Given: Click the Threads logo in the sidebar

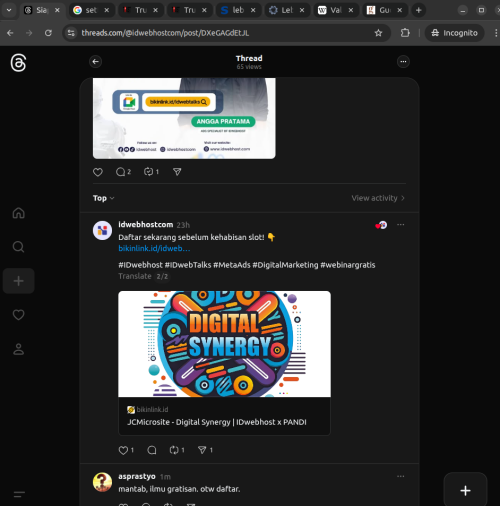Looking at the screenshot, I should (x=18, y=63).
